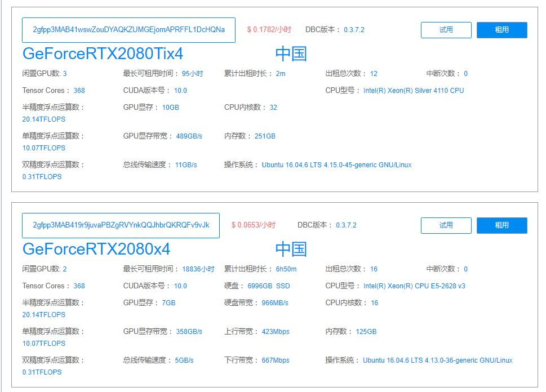
Task: Select machine ID field ending in DcHQNa
Action: tap(128, 30)
